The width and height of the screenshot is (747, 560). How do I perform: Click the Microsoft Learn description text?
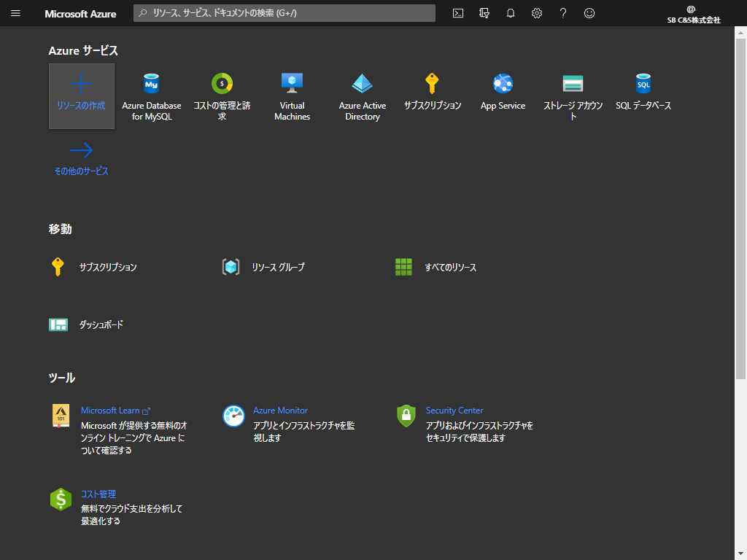[134, 438]
